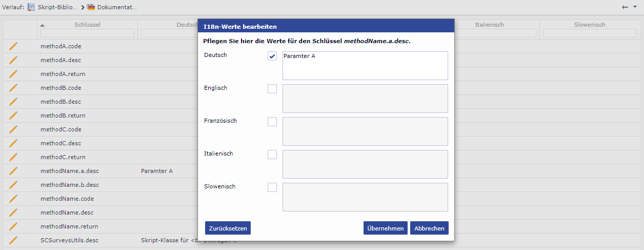Open the dropdown arrow next to the back arrow
Screen dimensions: 644x250
click(635, 7)
